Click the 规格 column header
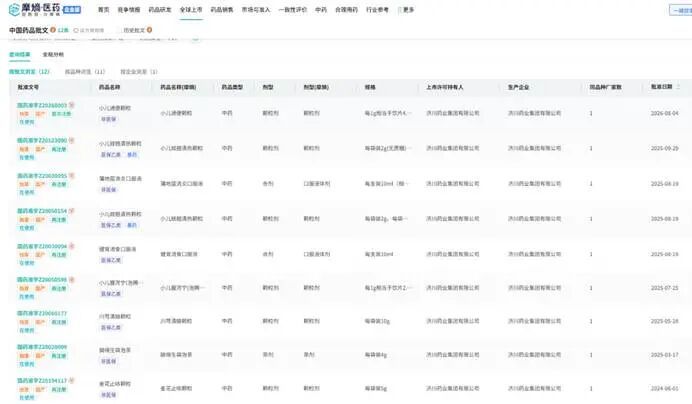The image size is (692, 404). coord(370,87)
